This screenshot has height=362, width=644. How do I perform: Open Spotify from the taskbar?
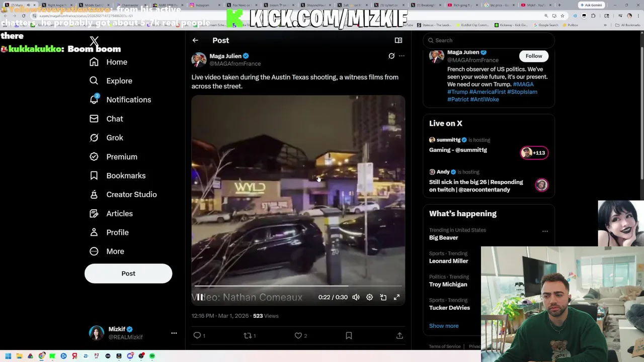click(x=152, y=356)
